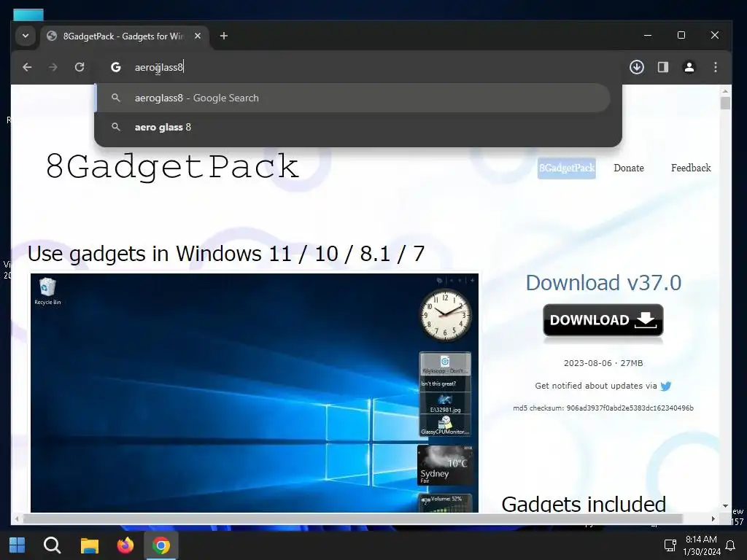Click the 8GadgetPack site title
The width and height of the screenshot is (747, 560).
pyautogui.click(x=172, y=167)
